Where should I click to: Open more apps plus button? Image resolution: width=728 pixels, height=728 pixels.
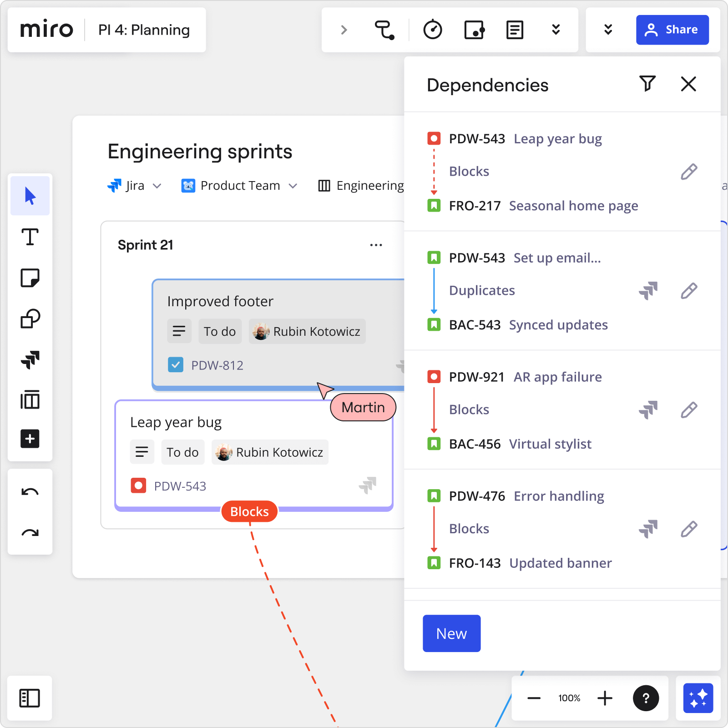(30, 439)
